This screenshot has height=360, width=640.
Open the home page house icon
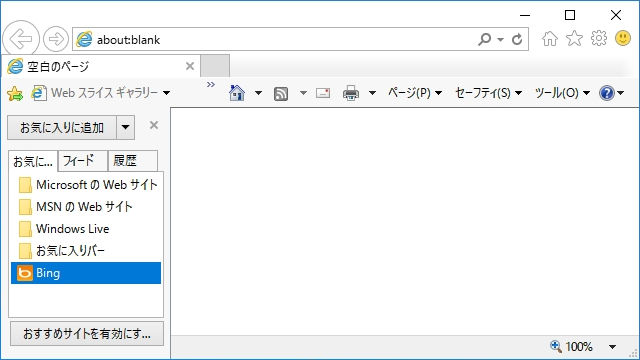(x=550, y=39)
